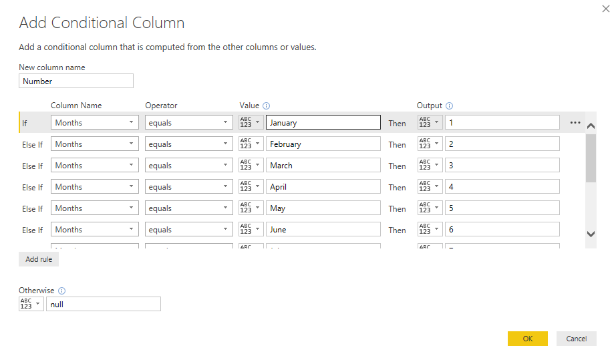This screenshot has width=616, height=364.
Task: Open the January row ellipsis menu
Action: click(x=575, y=122)
